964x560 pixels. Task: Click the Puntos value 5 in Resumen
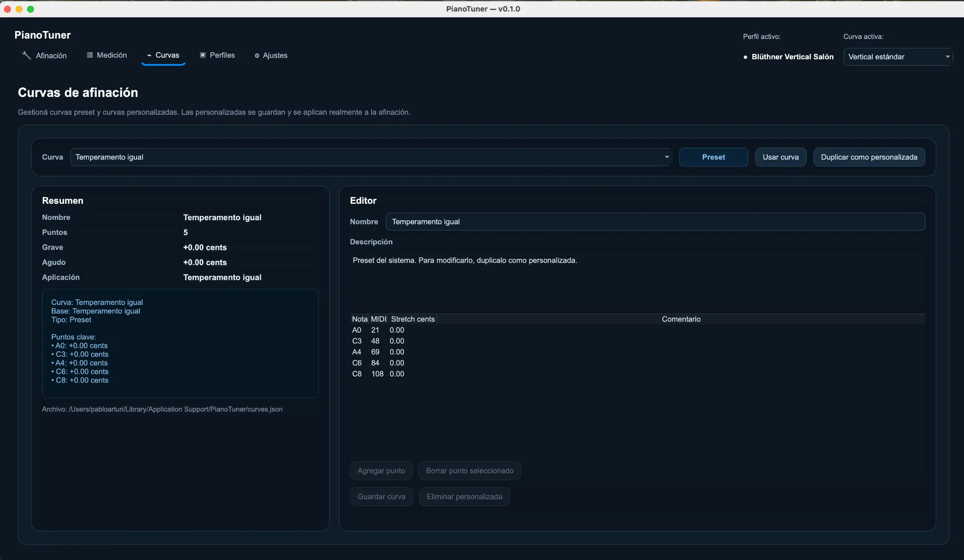click(x=185, y=232)
